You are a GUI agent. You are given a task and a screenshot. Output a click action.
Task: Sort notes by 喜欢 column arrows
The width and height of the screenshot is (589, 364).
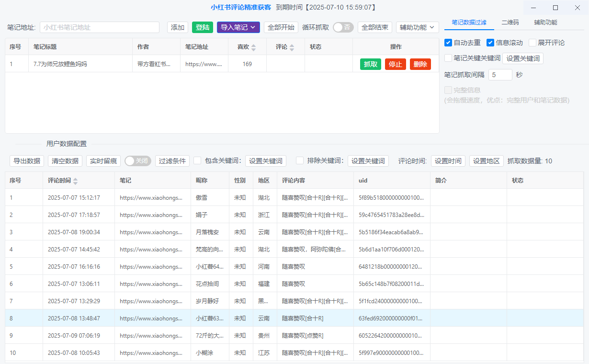tap(254, 47)
